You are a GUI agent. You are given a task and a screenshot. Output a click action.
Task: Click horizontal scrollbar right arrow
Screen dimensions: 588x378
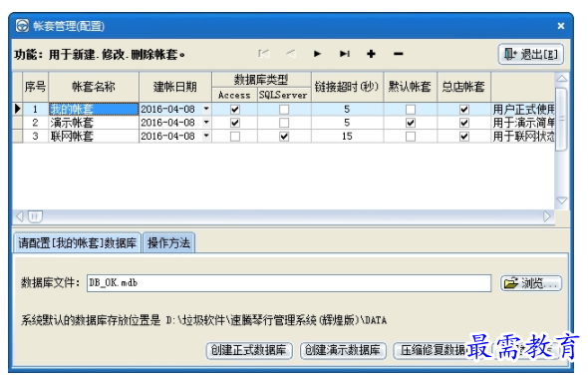coord(547,216)
